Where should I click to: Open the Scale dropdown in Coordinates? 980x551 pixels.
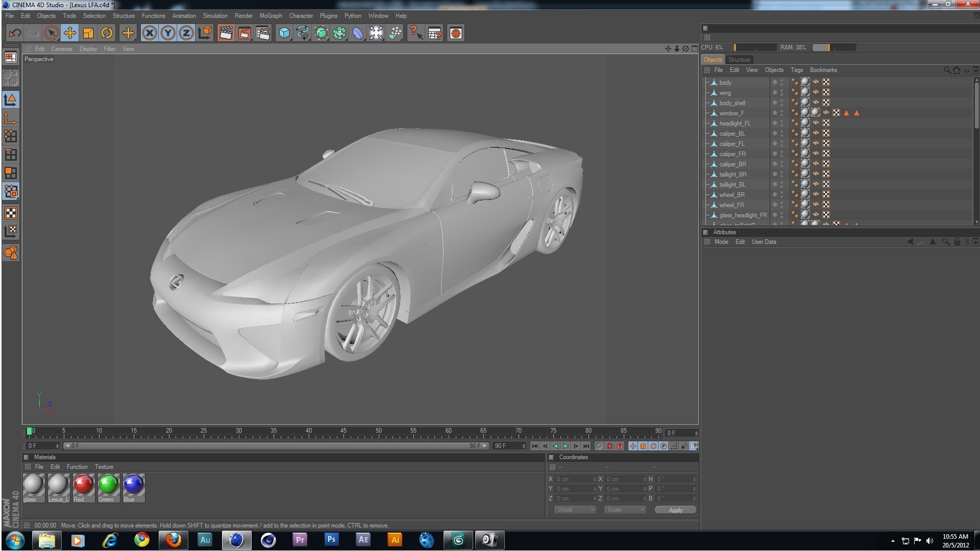(x=625, y=510)
